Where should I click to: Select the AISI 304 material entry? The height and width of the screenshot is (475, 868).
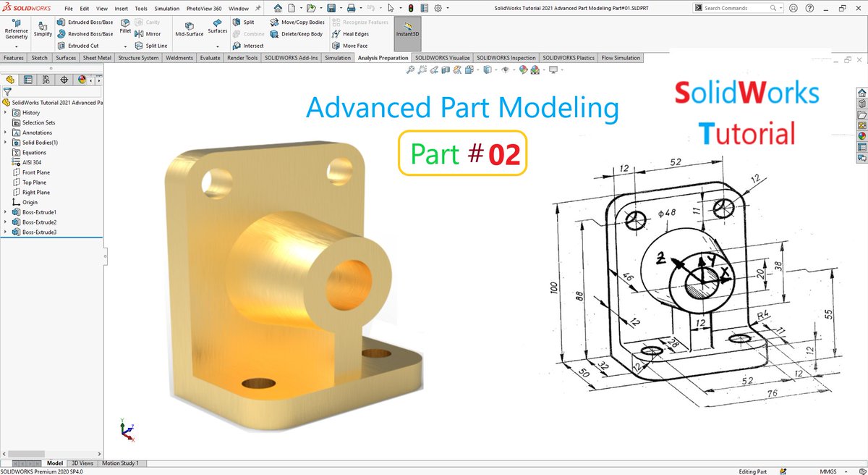coord(30,162)
